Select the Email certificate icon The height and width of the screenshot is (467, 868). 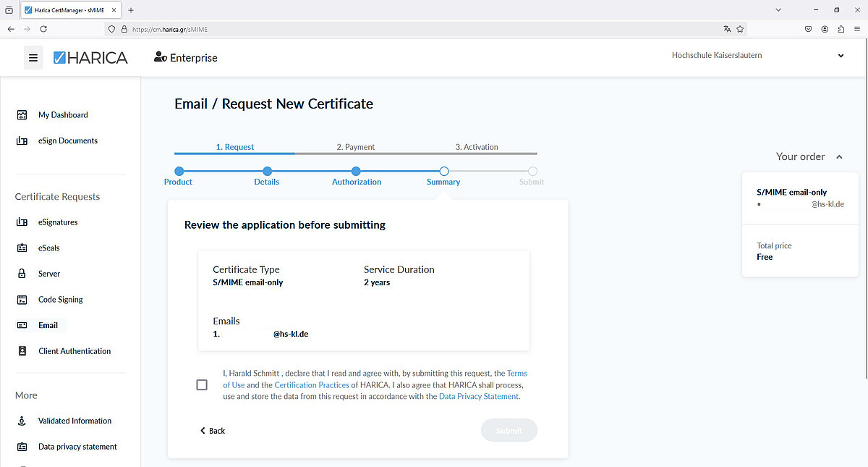[22, 326]
